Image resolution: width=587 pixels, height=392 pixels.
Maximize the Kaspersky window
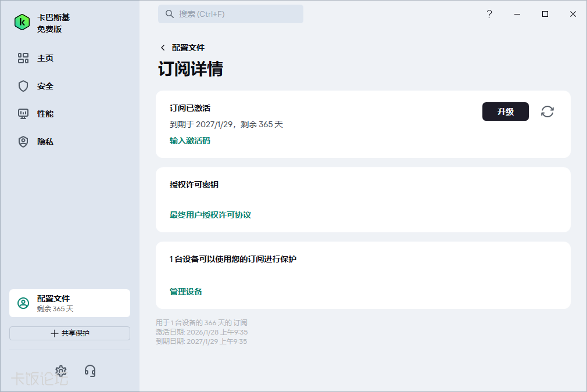click(x=545, y=14)
